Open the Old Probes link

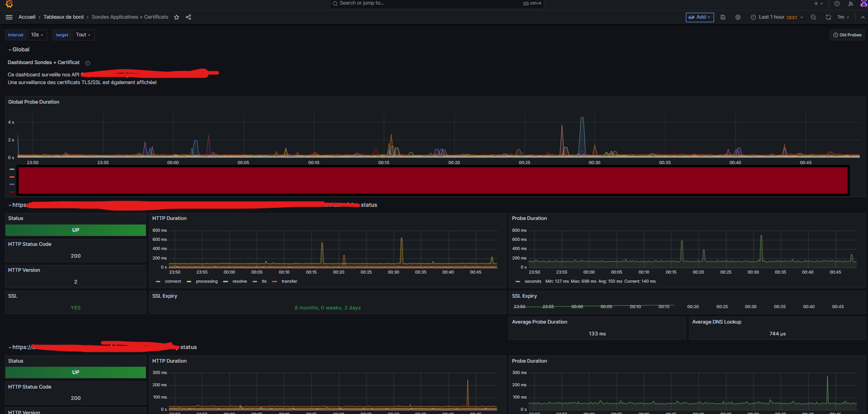pyautogui.click(x=848, y=35)
